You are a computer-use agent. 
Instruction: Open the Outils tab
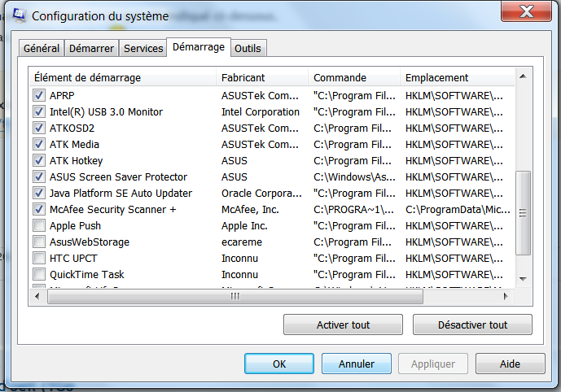248,48
